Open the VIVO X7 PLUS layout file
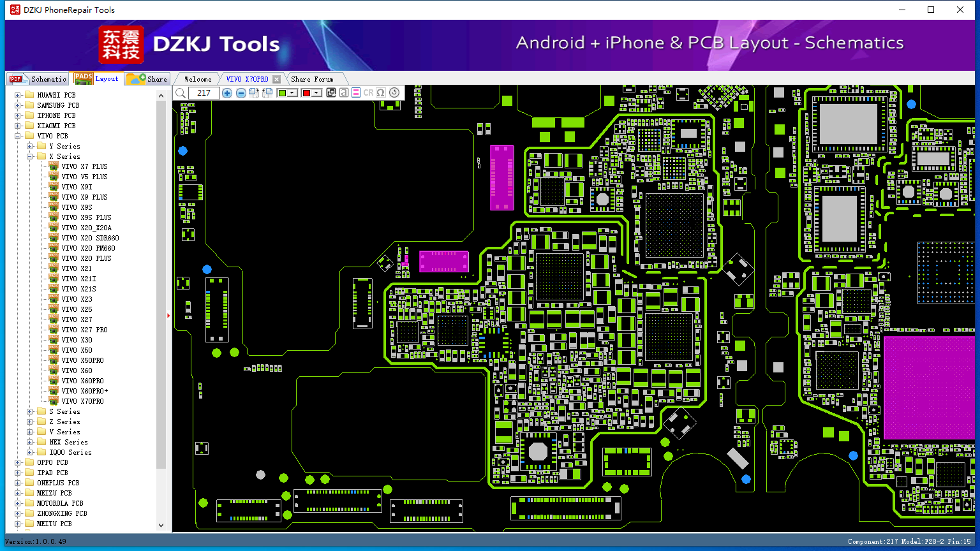The height and width of the screenshot is (551, 980). [84, 166]
